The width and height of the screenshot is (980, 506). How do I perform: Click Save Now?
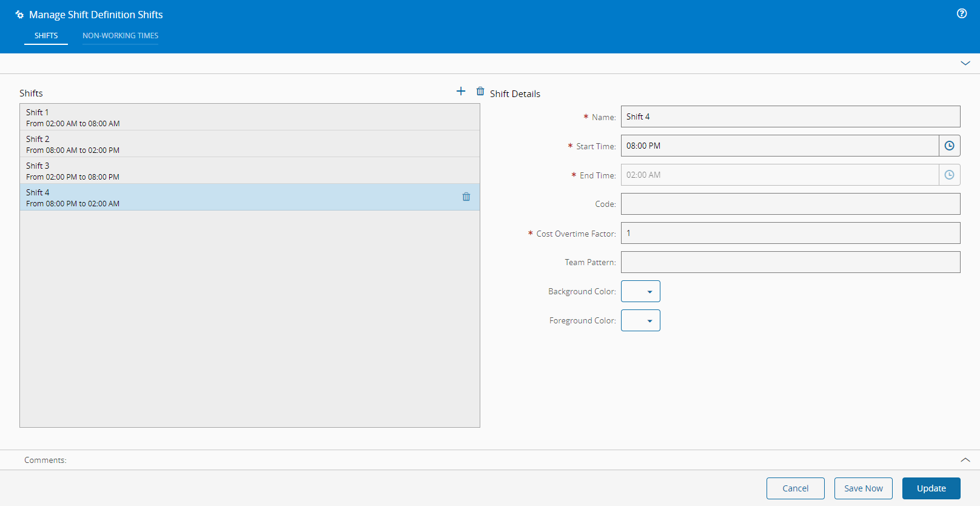[x=863, y=488]
